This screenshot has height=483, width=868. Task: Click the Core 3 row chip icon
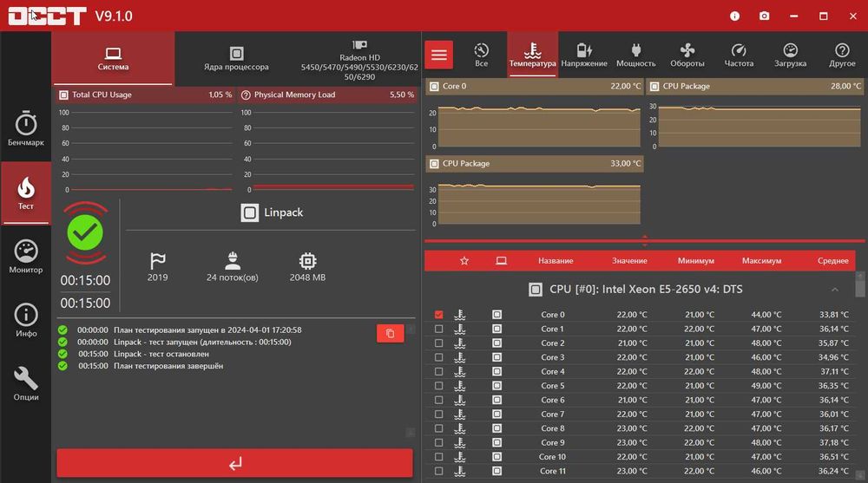497,357
